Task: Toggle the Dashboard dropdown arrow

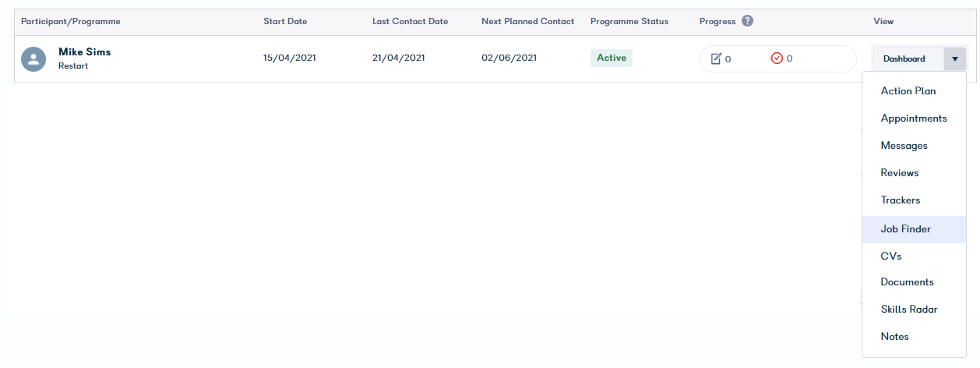Action: pos(955,58)
